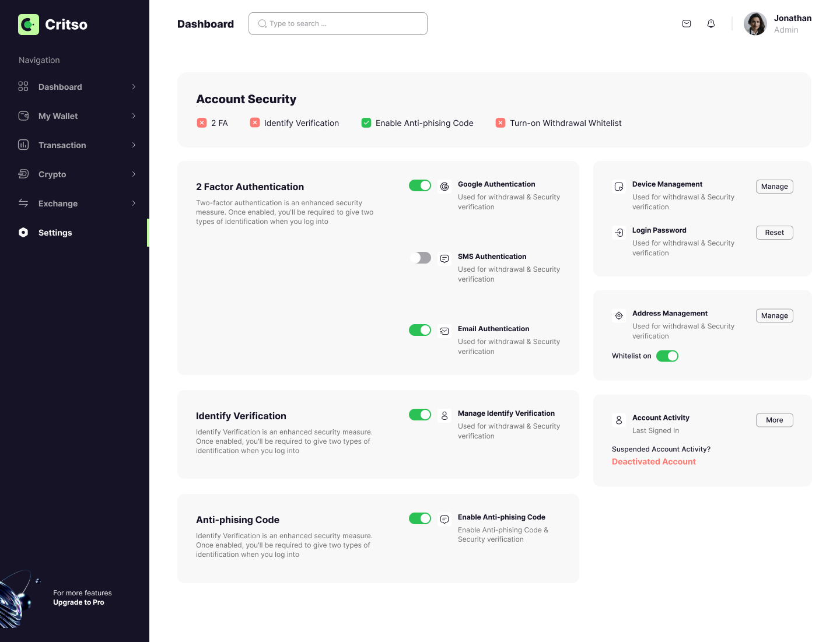The image size is (840, 642).
Task: Click the Upgrade to Pro link
Action: [79, 602]
